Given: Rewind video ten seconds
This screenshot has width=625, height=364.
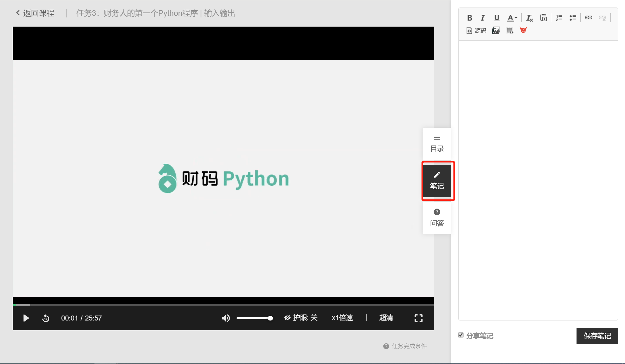Looking at the screenshot, I should [46, 318].
